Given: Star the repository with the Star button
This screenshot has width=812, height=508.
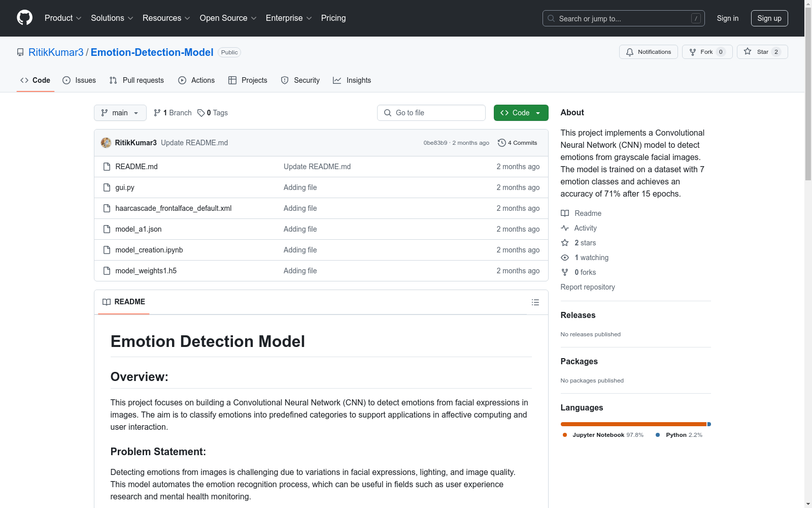Looking at the screenshot, I should (762, 52).
